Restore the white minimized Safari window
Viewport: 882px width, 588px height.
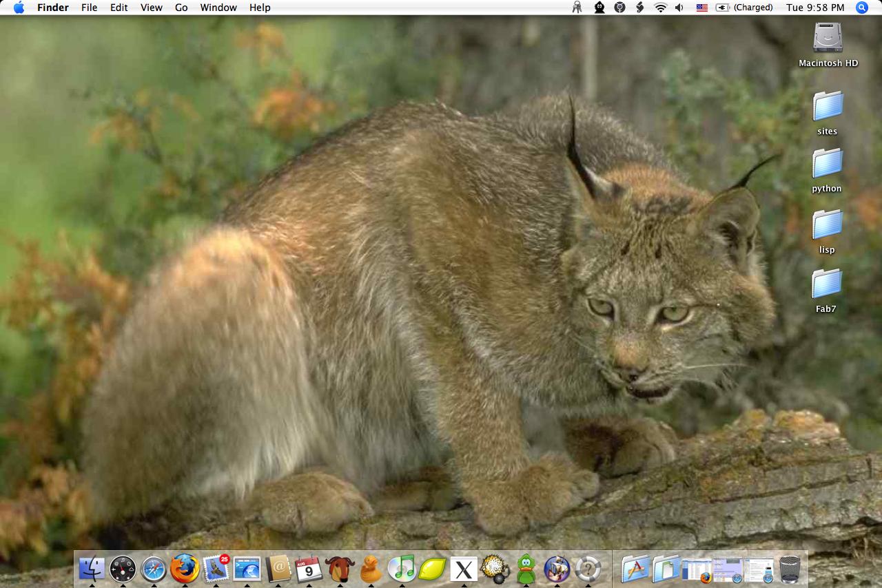759,569
